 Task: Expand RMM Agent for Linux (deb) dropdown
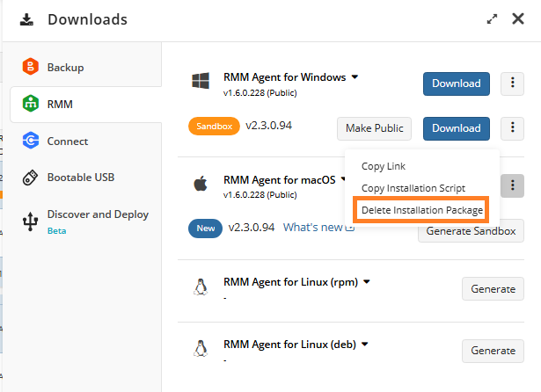pyautogui.click(x=365, y=344)
